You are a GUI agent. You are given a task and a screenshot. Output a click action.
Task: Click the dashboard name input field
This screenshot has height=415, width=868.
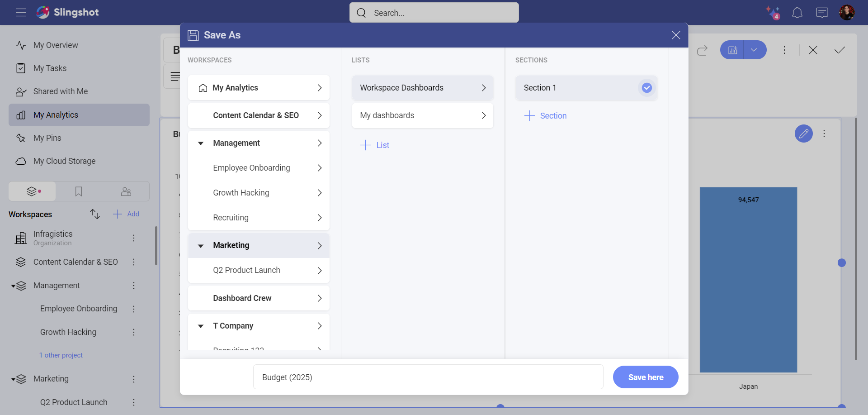point(428,377)
